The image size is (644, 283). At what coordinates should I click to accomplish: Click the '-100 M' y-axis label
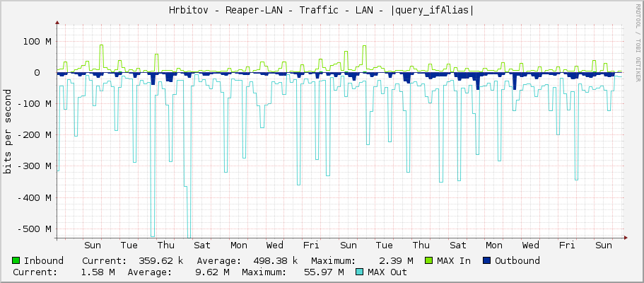[34, 104]
